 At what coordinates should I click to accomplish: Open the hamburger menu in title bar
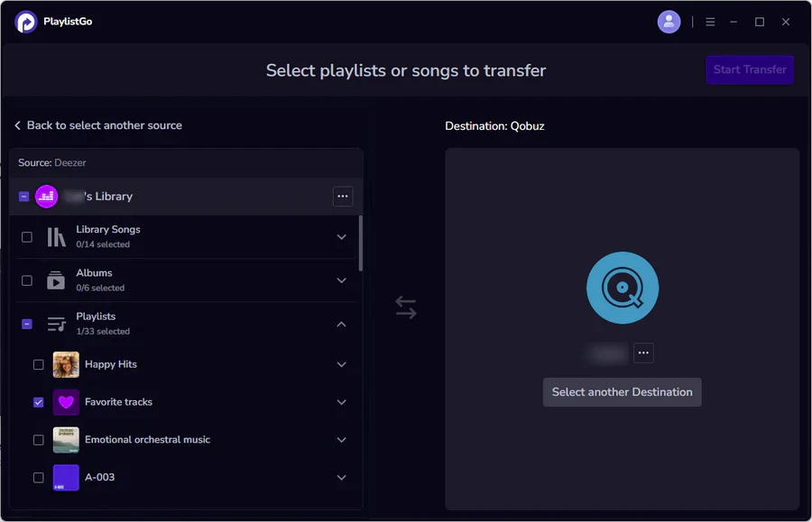pyautogui.click(x=710, y=22)
